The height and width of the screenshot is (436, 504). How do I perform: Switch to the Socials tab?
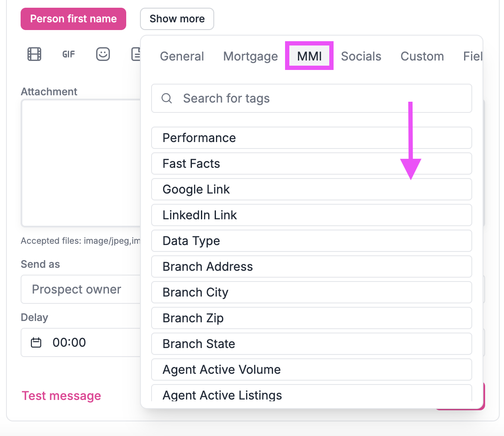click(361, 56)
